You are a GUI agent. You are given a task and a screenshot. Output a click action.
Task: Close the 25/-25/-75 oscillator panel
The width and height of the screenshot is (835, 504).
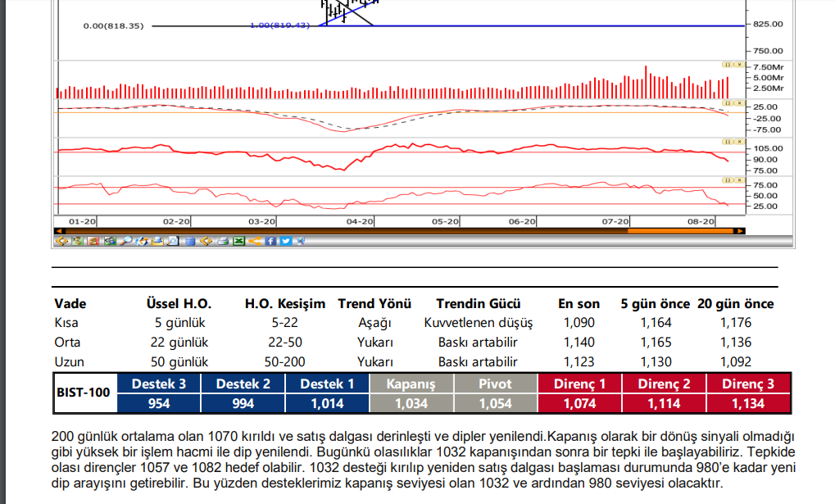(x=739, y=102)
